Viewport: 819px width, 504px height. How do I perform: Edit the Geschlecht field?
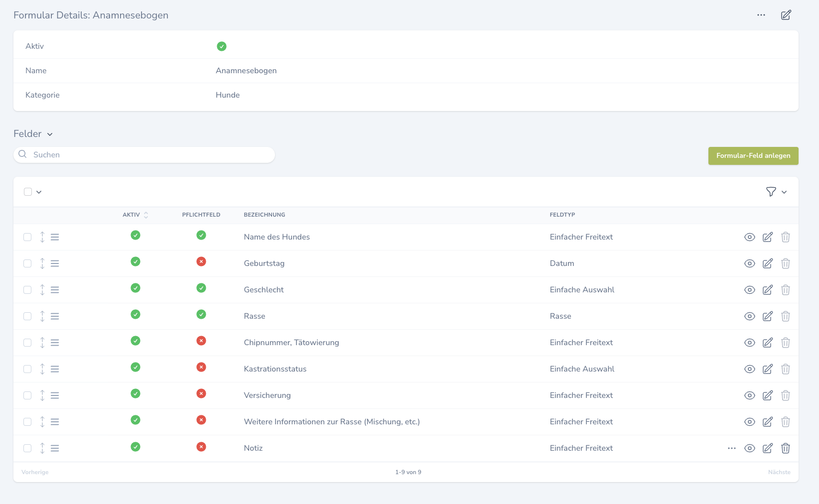(768, 290)
